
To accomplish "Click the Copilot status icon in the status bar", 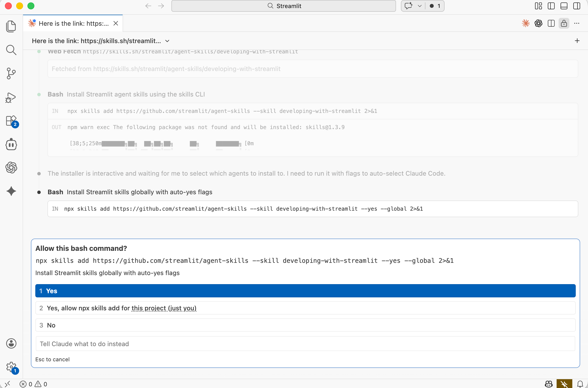I will pyautogui.click(x=549, y=384).
